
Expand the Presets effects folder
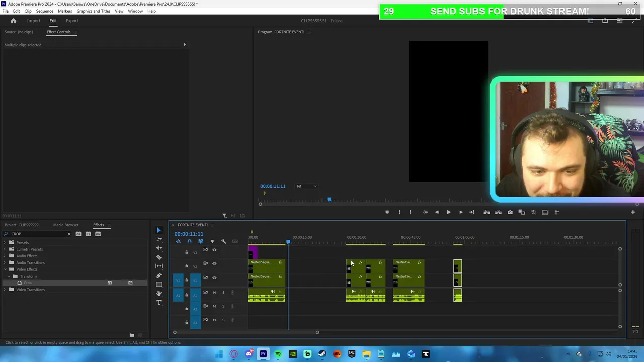pos(5,243)
